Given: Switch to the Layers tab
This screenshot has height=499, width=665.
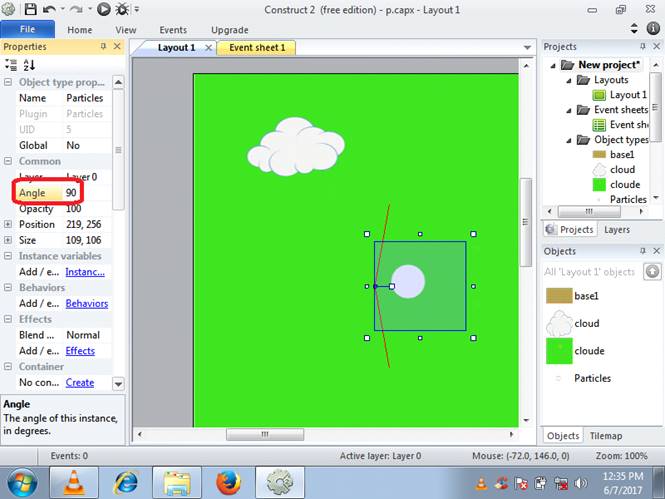Looking at the screenshot, I should pyautogui.click(x=617, y=229).
